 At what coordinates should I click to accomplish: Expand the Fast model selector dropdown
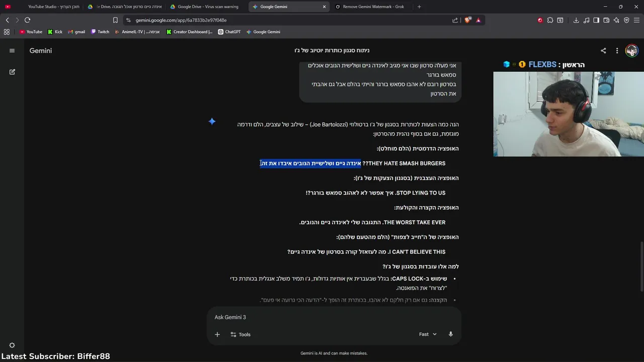click(x=428, y=334)
